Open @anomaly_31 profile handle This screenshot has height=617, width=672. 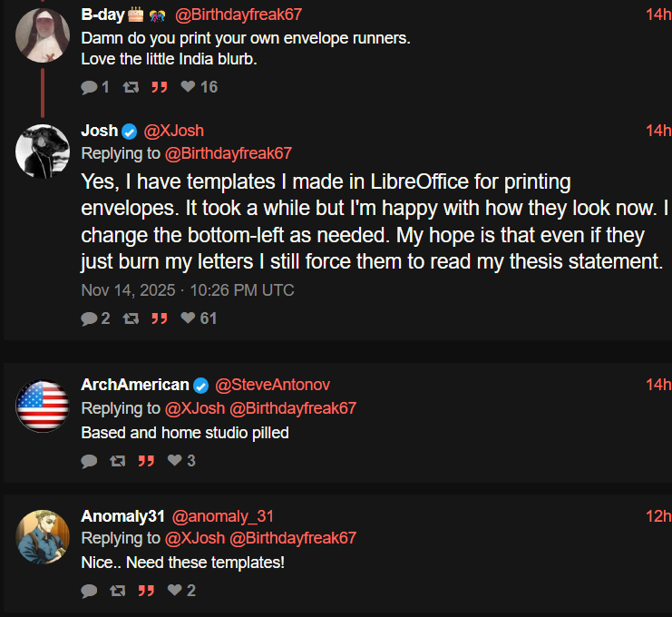pyautogui.click(x=223, y=516)
